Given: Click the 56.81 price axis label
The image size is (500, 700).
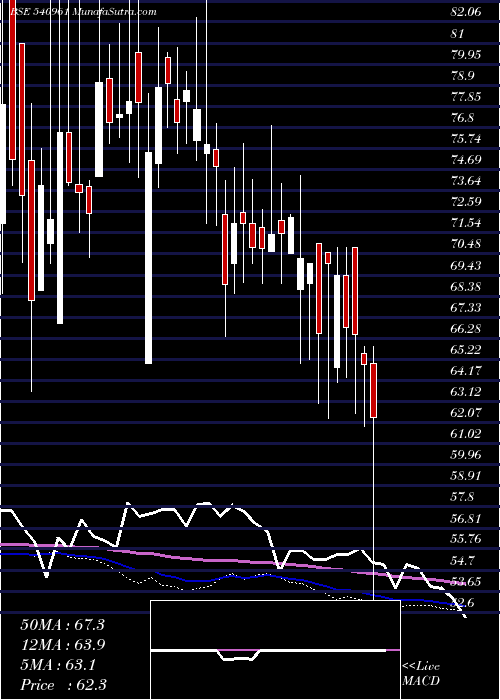Looking at the screenshot, I should pos(466,519).
